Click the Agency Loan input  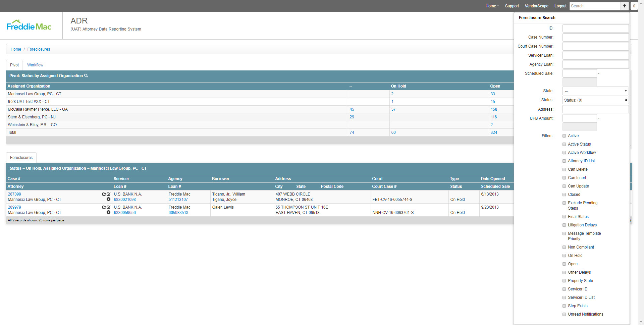coord(595,64)
